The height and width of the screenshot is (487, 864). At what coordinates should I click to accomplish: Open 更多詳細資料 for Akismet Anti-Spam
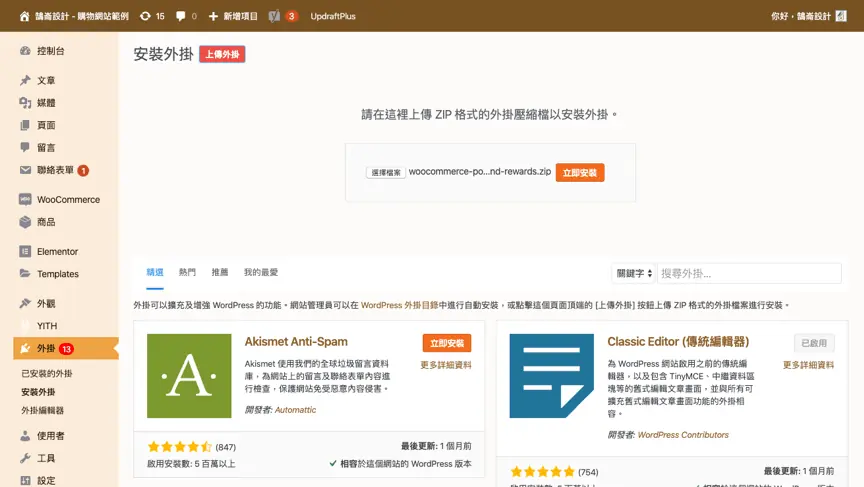[x=446, y=365]
